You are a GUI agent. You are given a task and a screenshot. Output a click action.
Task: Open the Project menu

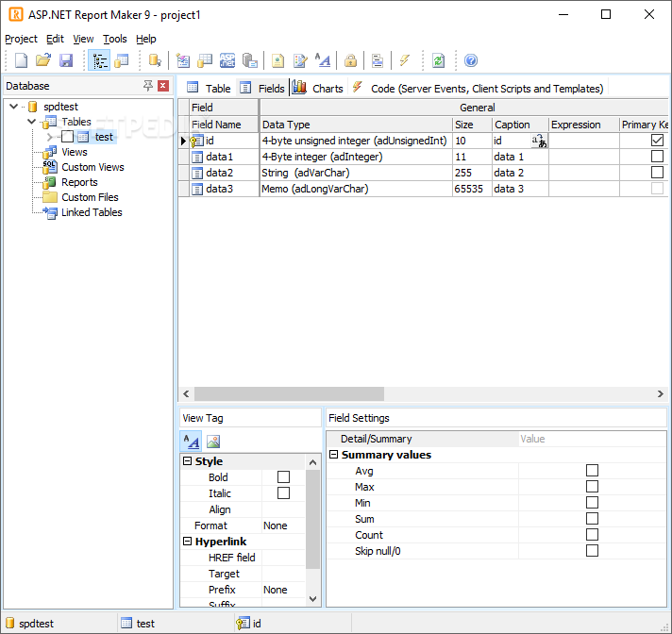[x=21, y=39]
